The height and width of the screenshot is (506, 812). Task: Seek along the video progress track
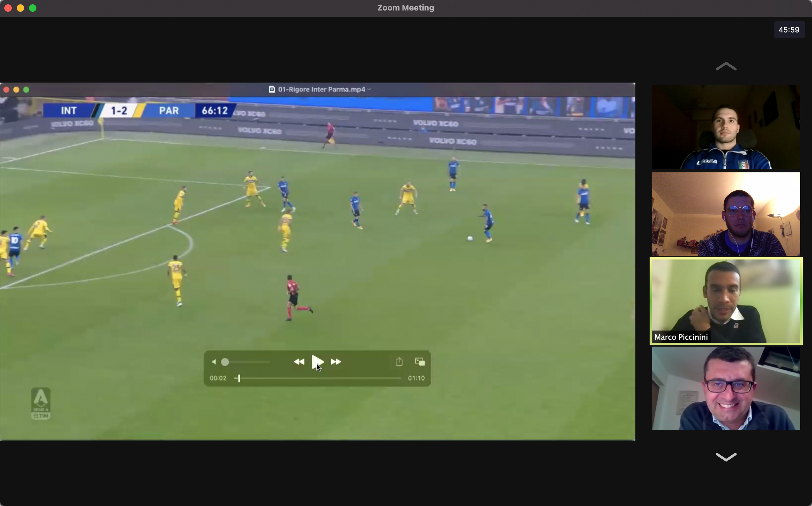317,378
